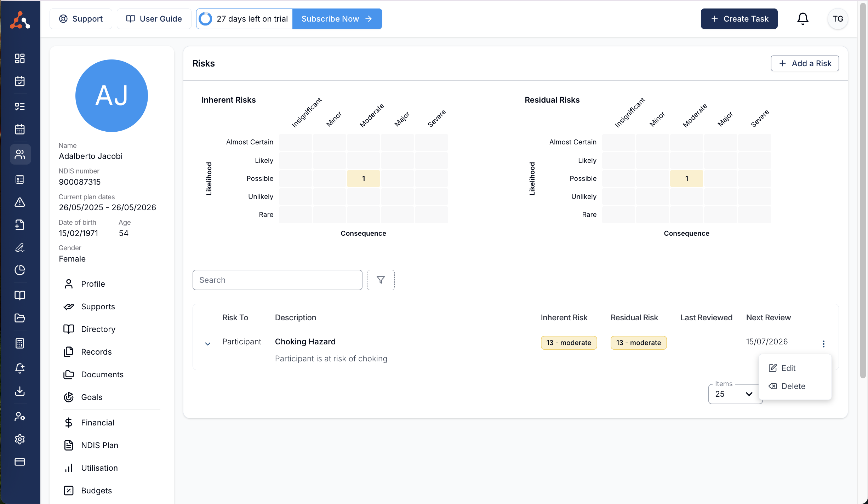This screenshot has height=504, width=868.
Task: Open the notifications bell
Action: point(803,19)
